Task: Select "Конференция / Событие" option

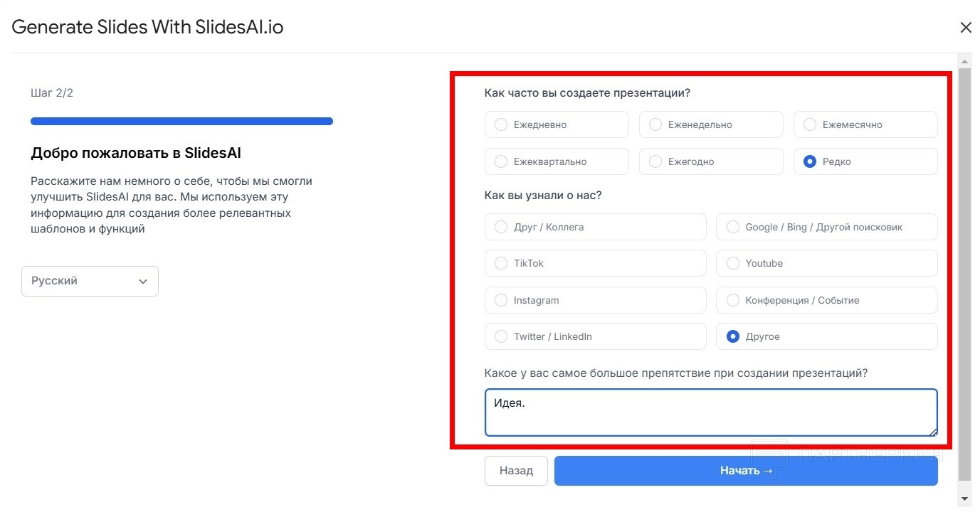Action: point(732,300)
